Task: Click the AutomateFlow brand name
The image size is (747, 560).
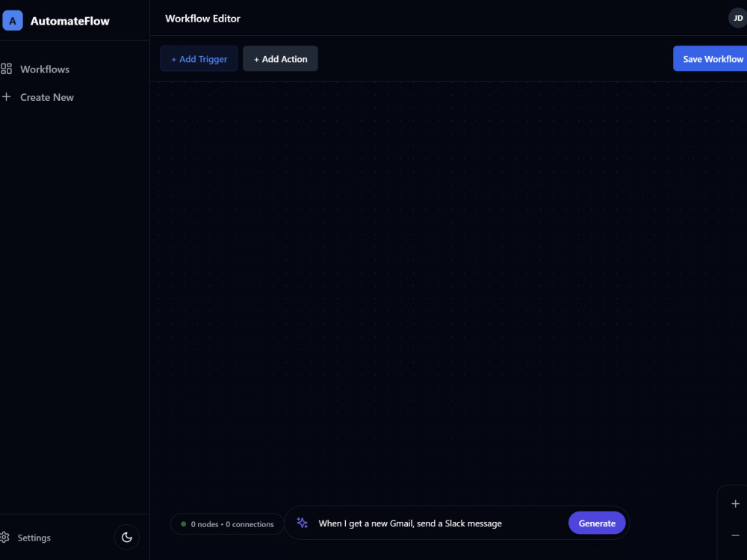Action: (70, 21)
